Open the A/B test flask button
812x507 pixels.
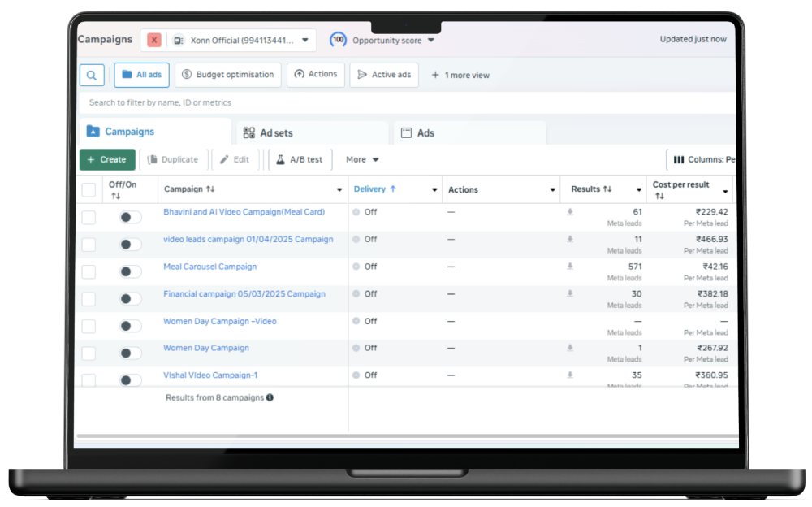point(300,160)
